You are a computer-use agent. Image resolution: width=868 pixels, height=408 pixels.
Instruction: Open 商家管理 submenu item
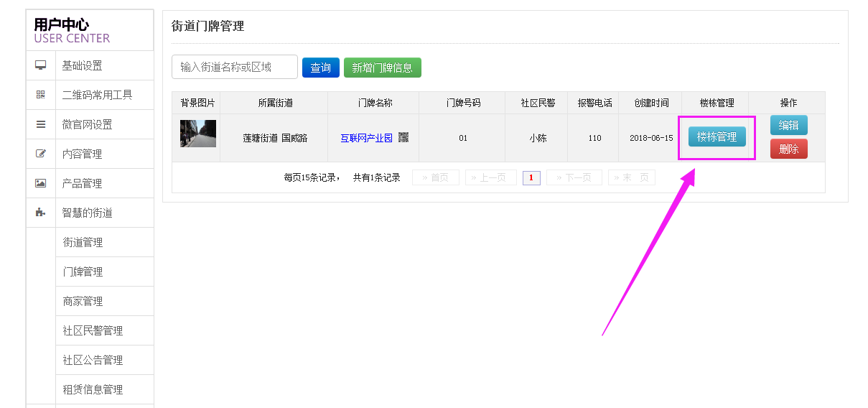pyautogui.click(x=105, y=301)
